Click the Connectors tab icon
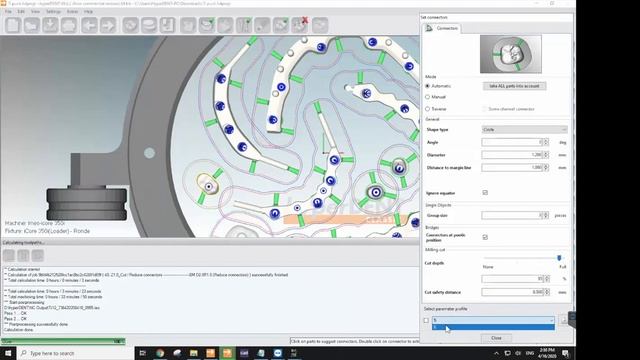 (x=429, y=28)
